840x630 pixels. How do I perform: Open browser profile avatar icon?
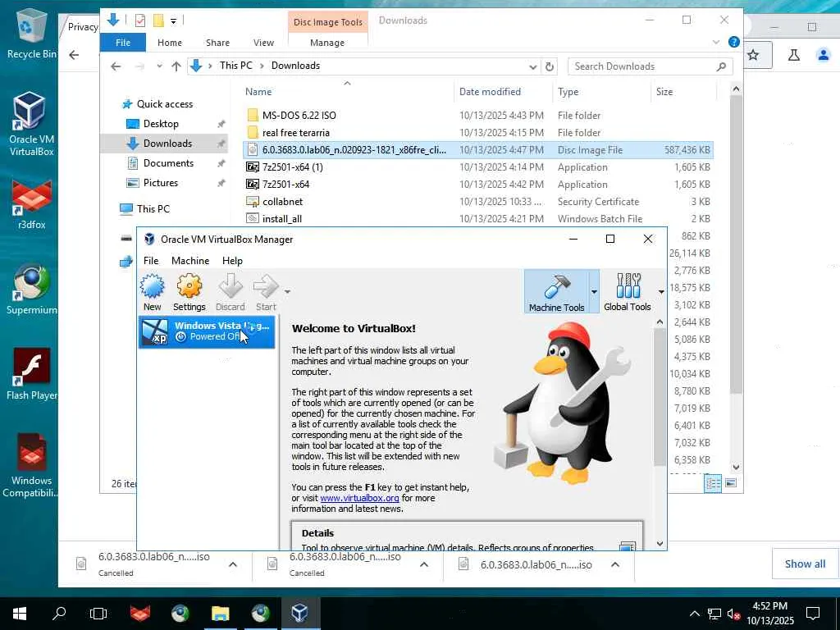824,55
